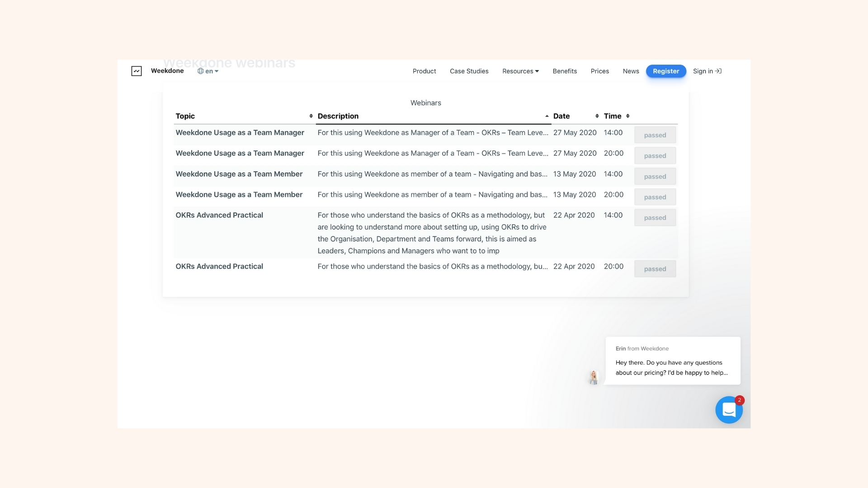
Task: Click passed button for OKRs Advanced 20:00
Action: 655,269
